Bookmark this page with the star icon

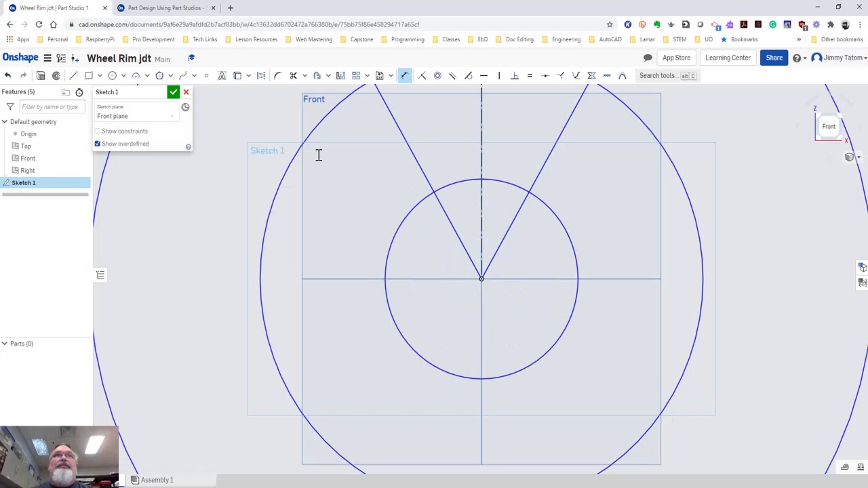click(x=610, y=24)
